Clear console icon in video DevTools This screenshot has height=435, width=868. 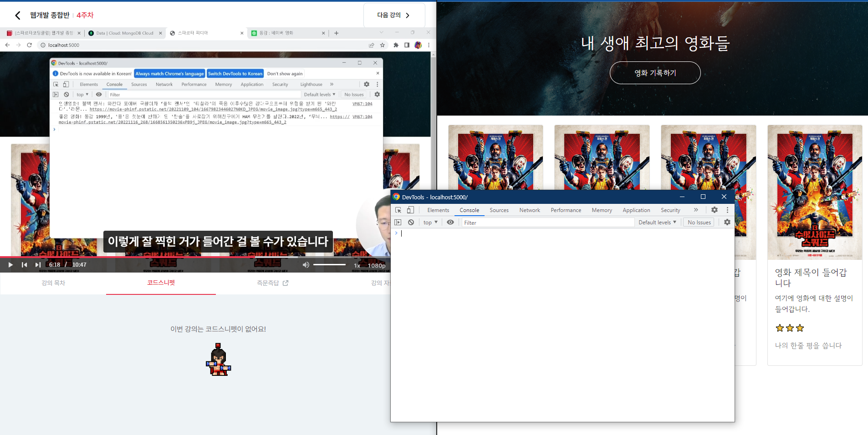click(x=66, y=95)
